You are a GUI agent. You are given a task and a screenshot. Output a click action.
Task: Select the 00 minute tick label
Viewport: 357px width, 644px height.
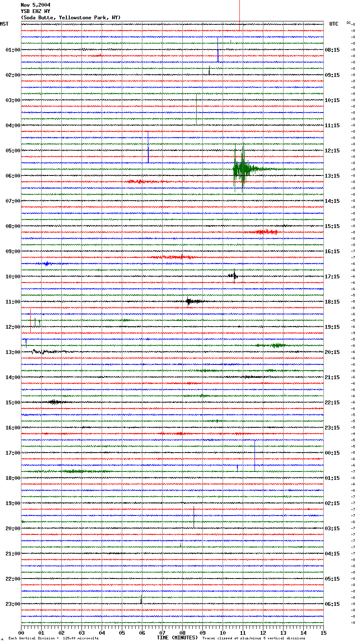tap(21, 633)
